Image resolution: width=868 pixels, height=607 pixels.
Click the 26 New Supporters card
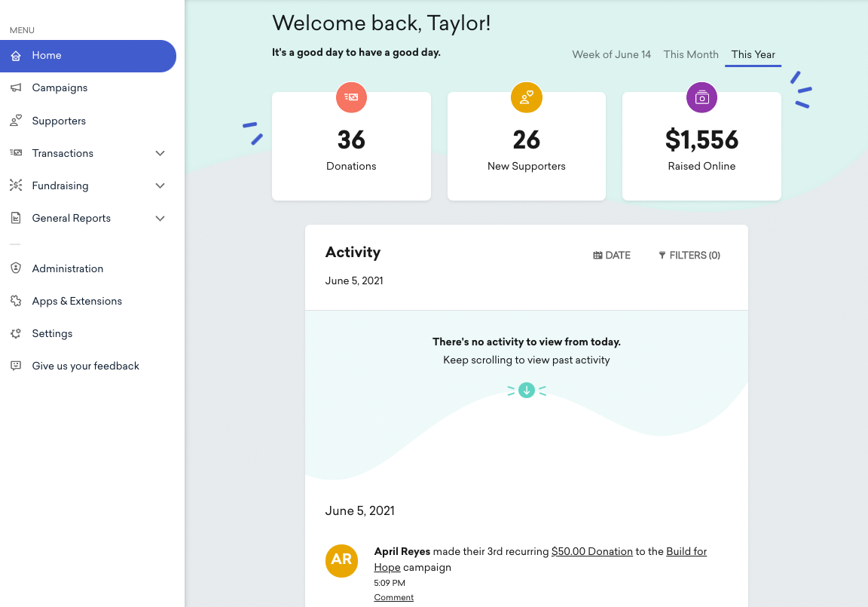(527, 146)
